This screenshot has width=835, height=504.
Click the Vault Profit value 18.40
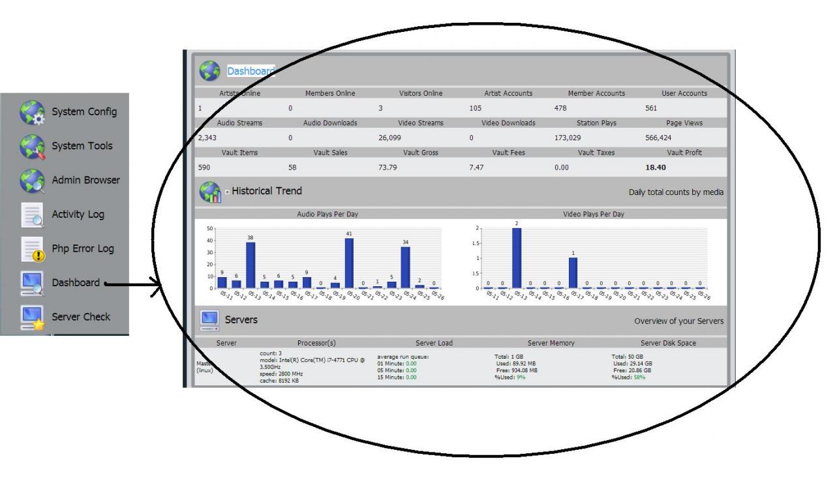pyautogui.click(x=656, y=168)
